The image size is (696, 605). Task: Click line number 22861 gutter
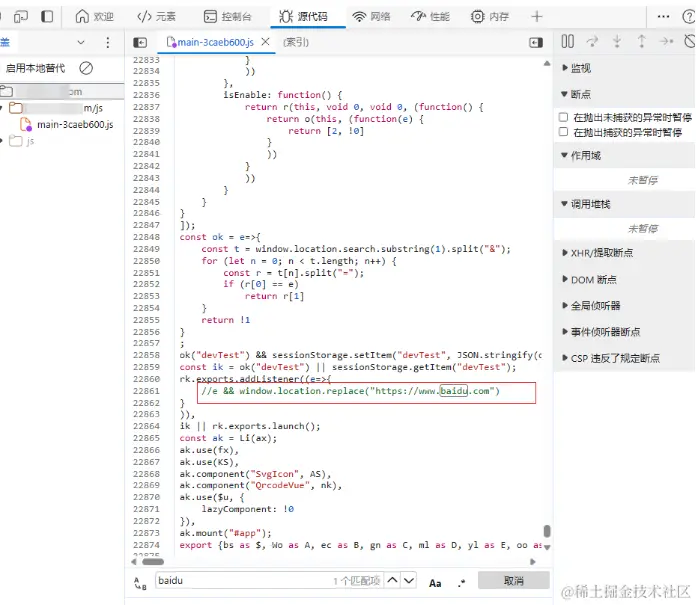tap(146, 391)
